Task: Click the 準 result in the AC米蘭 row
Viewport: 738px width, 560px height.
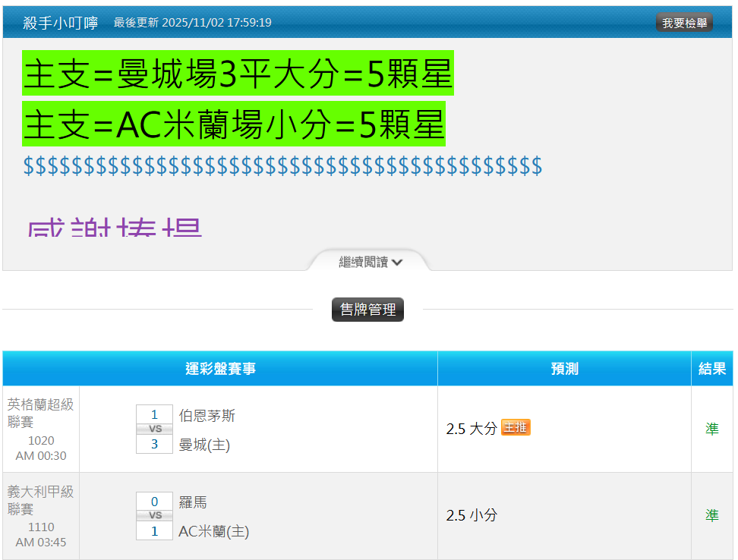Action: pyautogui.click(x=711, y=515)
